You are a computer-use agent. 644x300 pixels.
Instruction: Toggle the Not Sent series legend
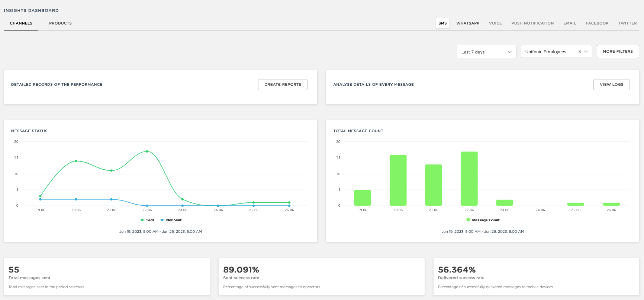[x=171, y=220]
